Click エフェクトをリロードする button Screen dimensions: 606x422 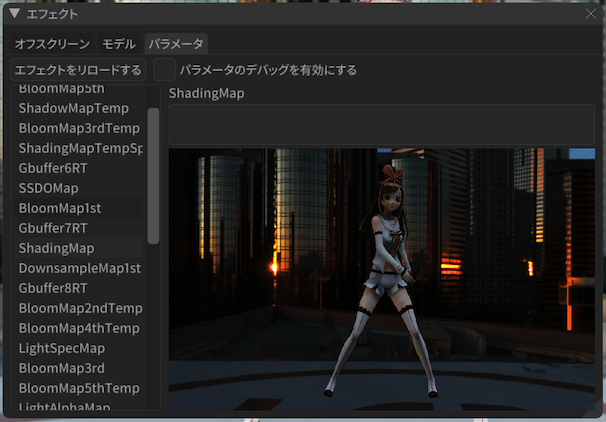pos(77,70)
